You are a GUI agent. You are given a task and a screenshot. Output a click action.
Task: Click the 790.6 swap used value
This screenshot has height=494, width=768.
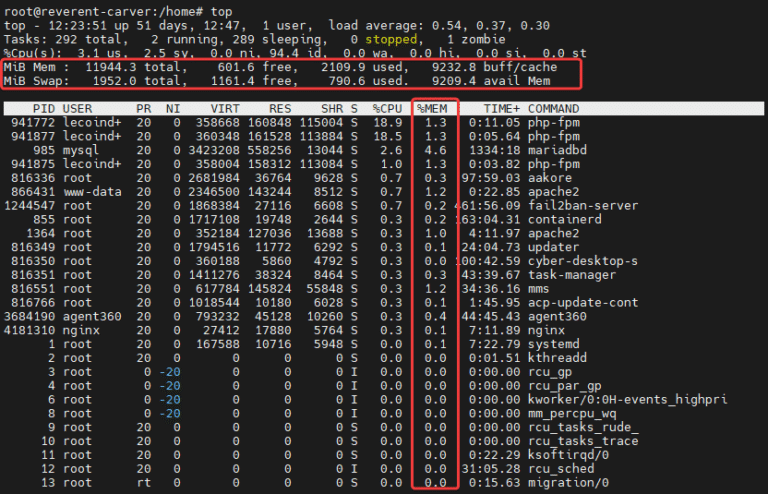tap(347, 81)
